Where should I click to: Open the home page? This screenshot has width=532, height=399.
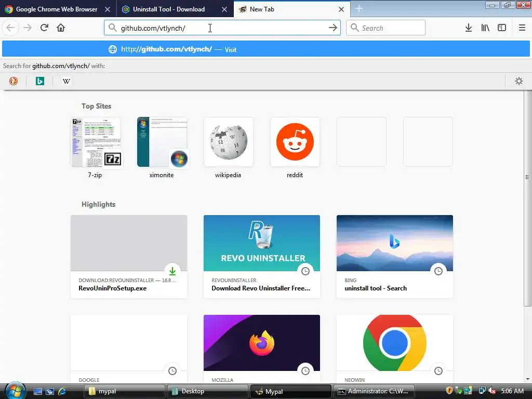61,28
